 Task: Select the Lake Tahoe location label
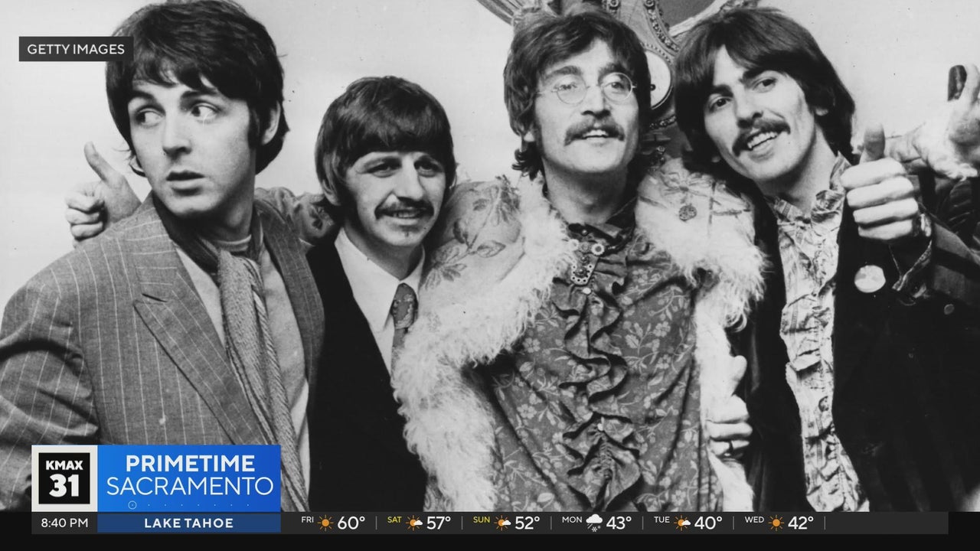tap(188, 523)
